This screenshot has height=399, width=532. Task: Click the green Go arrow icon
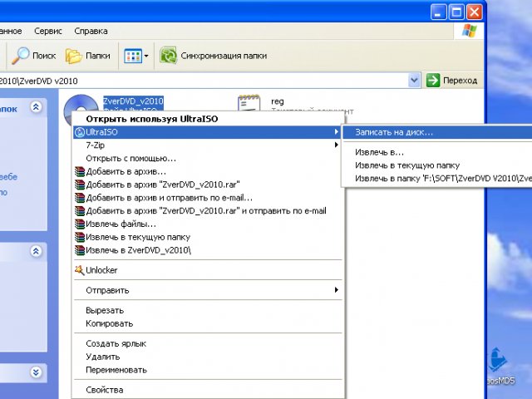pos(433,81)
